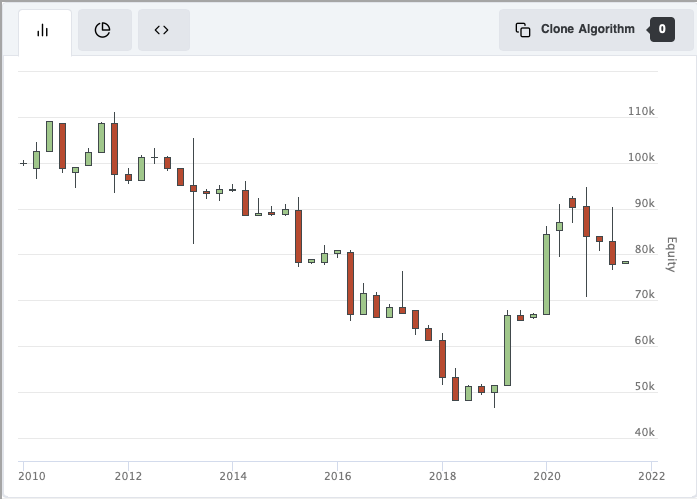The height and width of the screenshot is (499, 697).
Task: Open the bar chart view tab
Action: [x=43, y=30]
